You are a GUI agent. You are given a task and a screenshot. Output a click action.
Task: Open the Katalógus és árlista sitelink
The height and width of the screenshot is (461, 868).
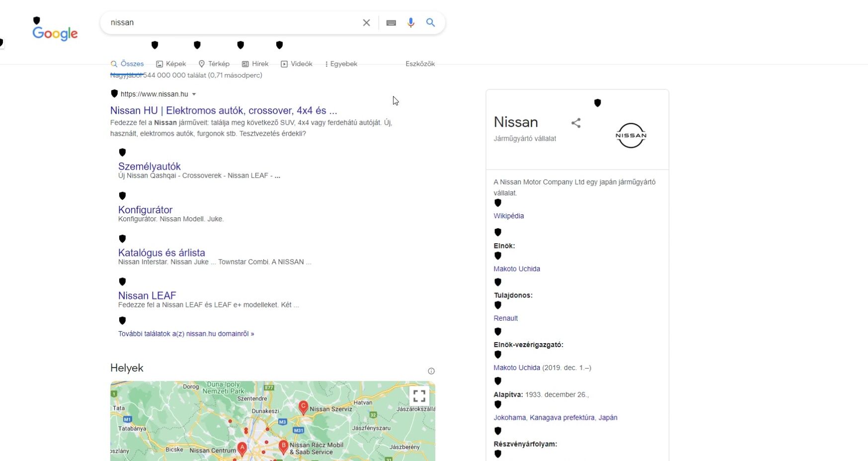point(161,253)
